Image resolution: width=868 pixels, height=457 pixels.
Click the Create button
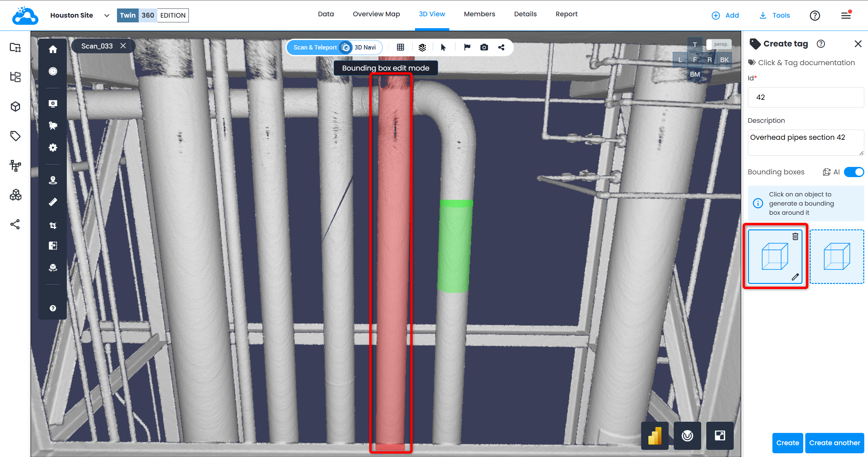click(x=787, y=443)
